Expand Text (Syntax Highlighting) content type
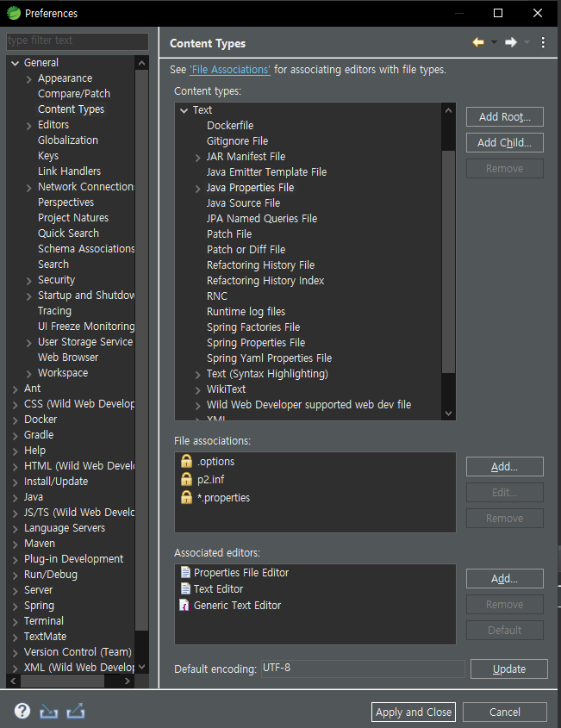This screenshot has width=561, height=728. point(198,374)
